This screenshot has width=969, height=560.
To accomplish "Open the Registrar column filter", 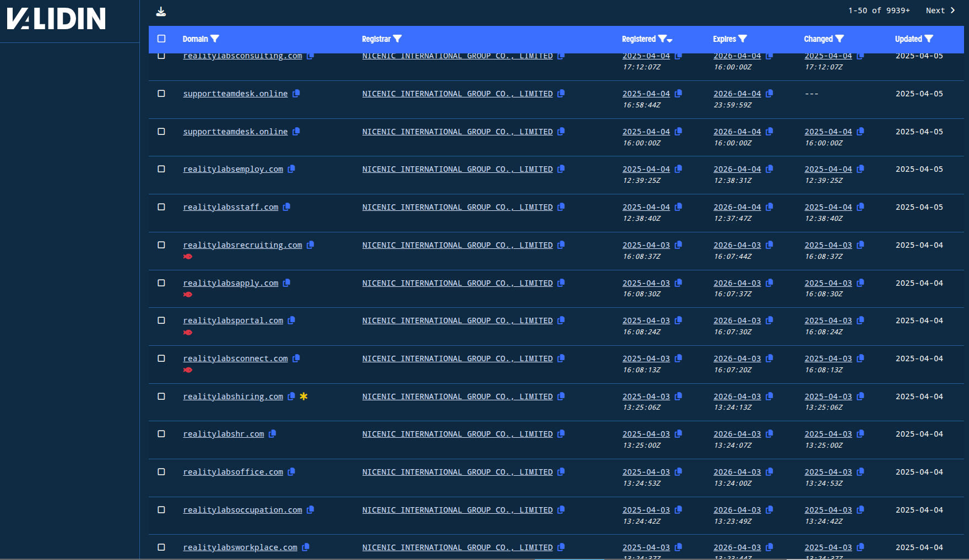I will (x=397, y=39).
